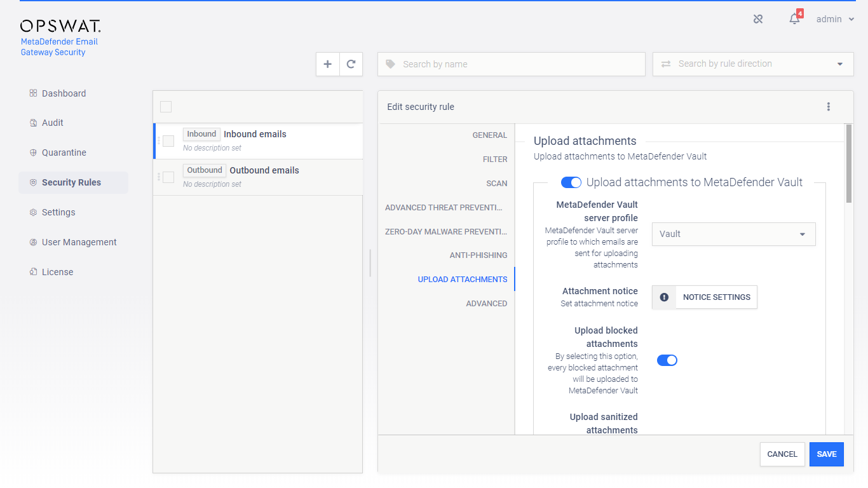This screenshot has width=868, height=488.
Task: Open the Filter tab
Action: [495, 159]
